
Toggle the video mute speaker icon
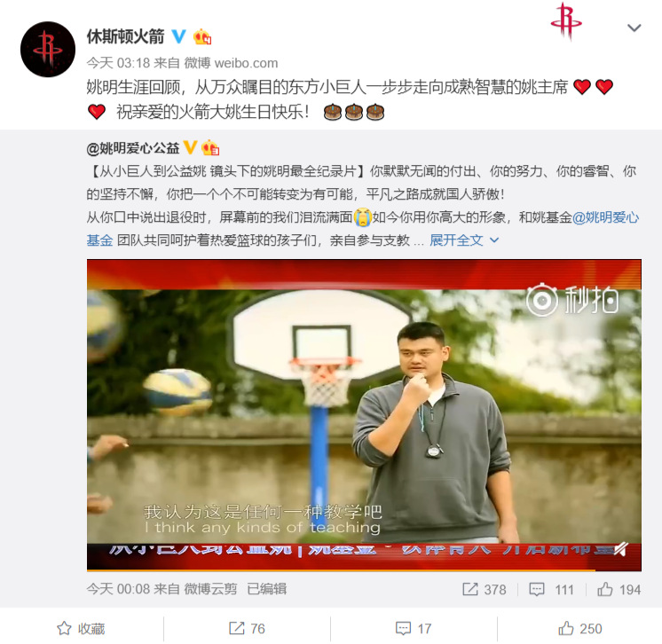pyautogui.click(x=620, y=549)
